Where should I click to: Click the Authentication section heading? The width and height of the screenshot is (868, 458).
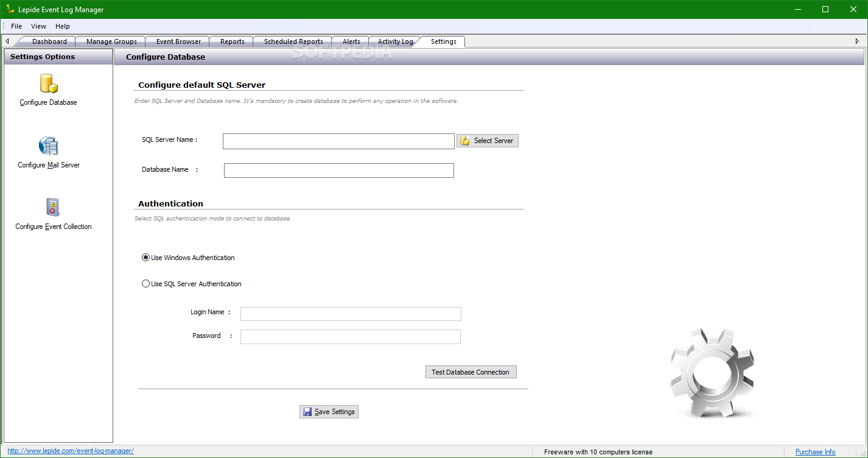[x=170, y=203]
